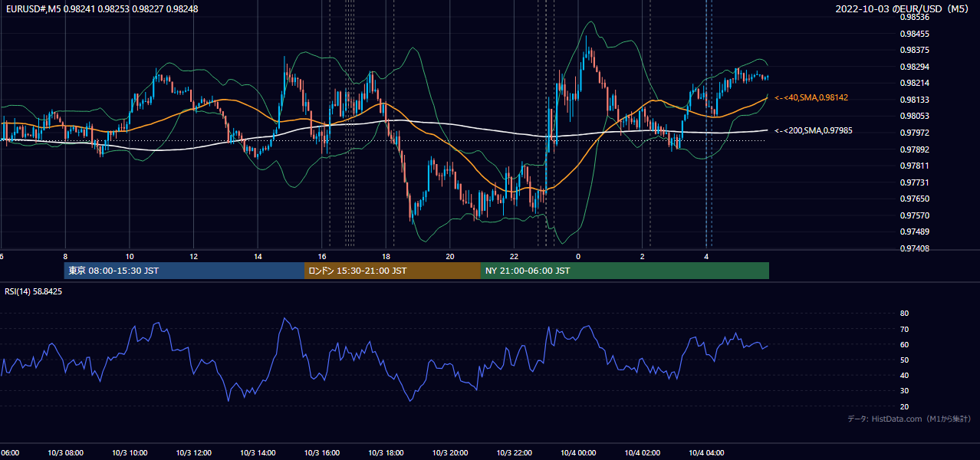Select the London 15:30-21:00 JST session bar

pos(393,271)
